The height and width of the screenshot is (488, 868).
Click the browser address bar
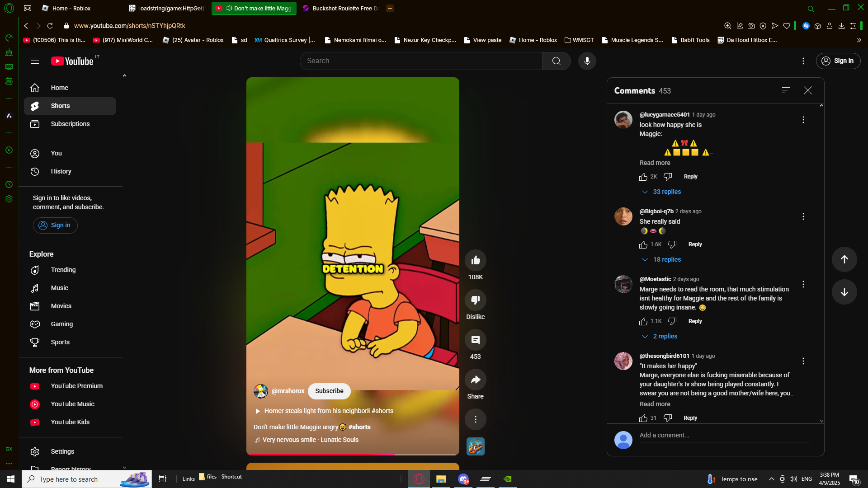click(389, 26)
